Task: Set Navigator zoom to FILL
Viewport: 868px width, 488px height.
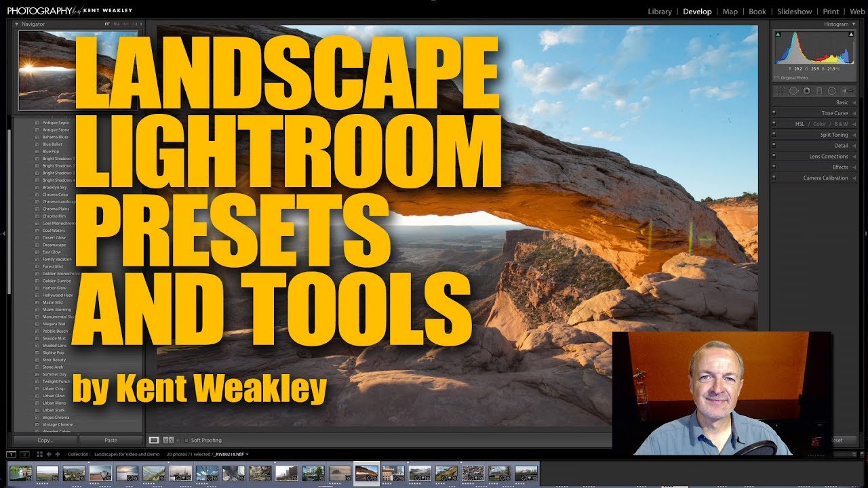Action: click(116, 24)
